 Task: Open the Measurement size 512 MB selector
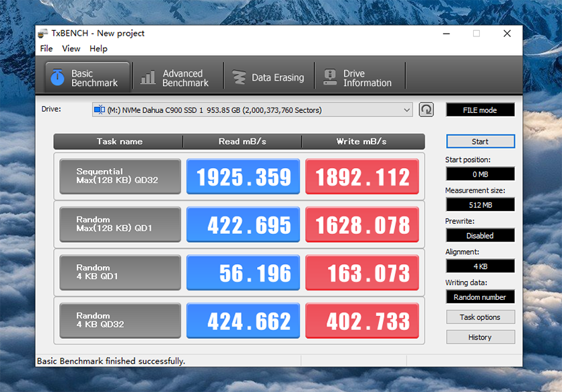click(480, 204)
